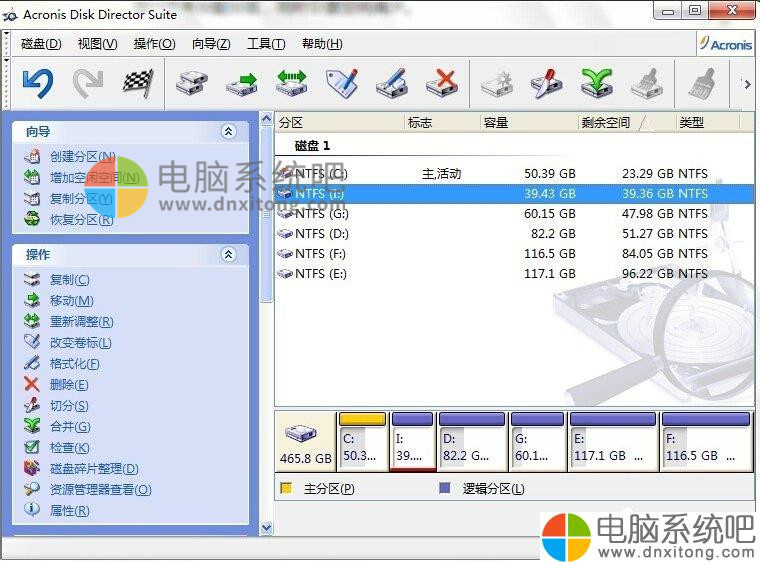This screenshot has height=562, width=760.
Task: Click the rightmost greyed brush icon
Action: [702, 83]
